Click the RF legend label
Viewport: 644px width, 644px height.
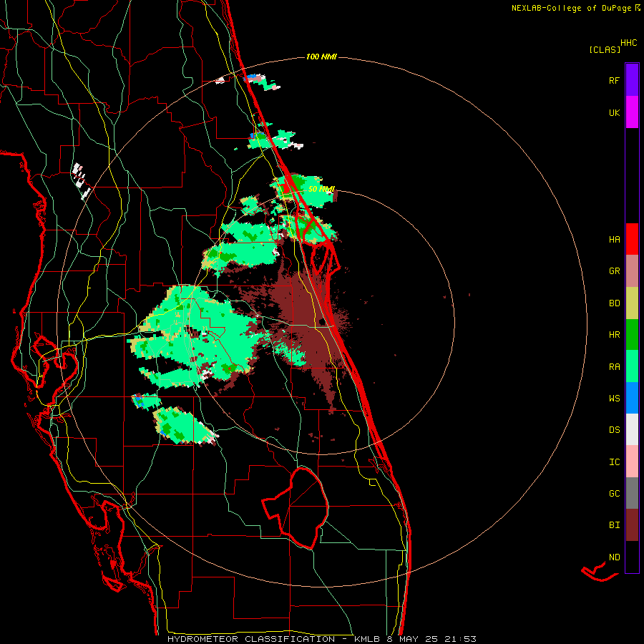(x=614, y=80)
